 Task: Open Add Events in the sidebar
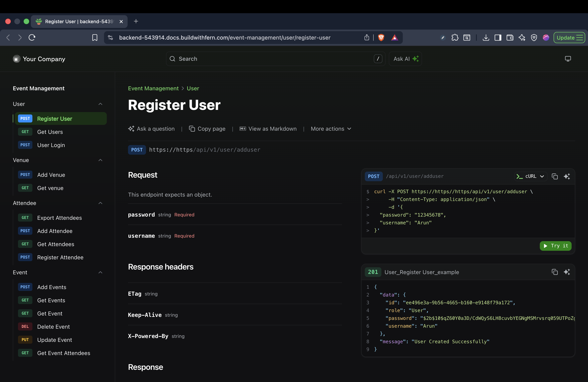pyautogui.click(x=61, y=287)
